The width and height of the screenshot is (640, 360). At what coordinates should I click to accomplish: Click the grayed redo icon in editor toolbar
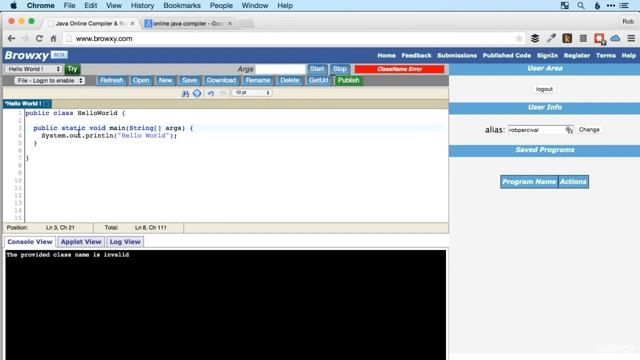tap(223, 93)
